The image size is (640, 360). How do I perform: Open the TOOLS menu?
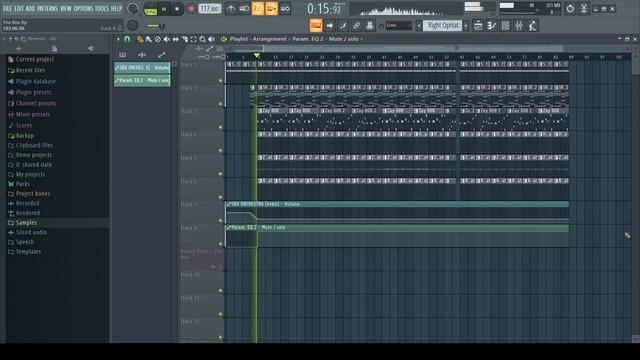tap(102, 8)
